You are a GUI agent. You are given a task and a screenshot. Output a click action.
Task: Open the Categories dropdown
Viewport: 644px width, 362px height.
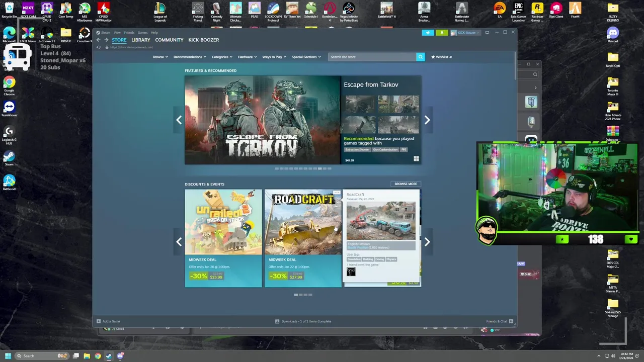click(222, 57)
